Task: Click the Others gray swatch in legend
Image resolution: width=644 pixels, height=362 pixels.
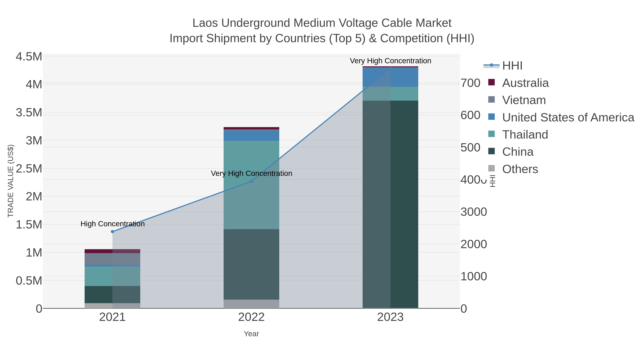Action: 492,168
